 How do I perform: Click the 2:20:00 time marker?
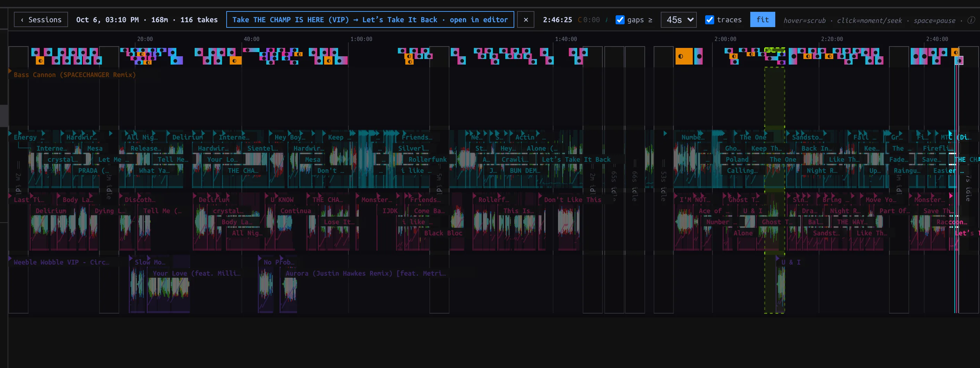tap(831, 39)
